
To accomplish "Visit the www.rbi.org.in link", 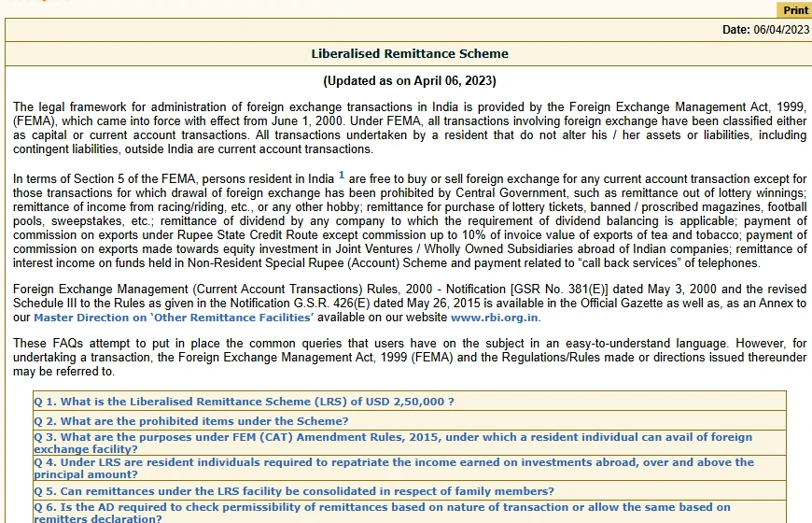I will pyautogui.click(x=494, y=318).
